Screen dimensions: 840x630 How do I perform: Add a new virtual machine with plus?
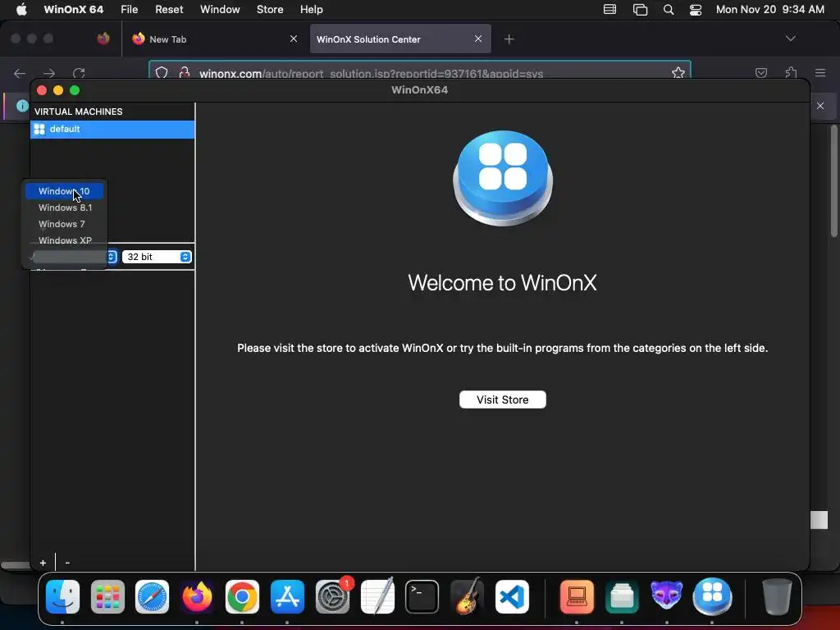tap(43, 563)
